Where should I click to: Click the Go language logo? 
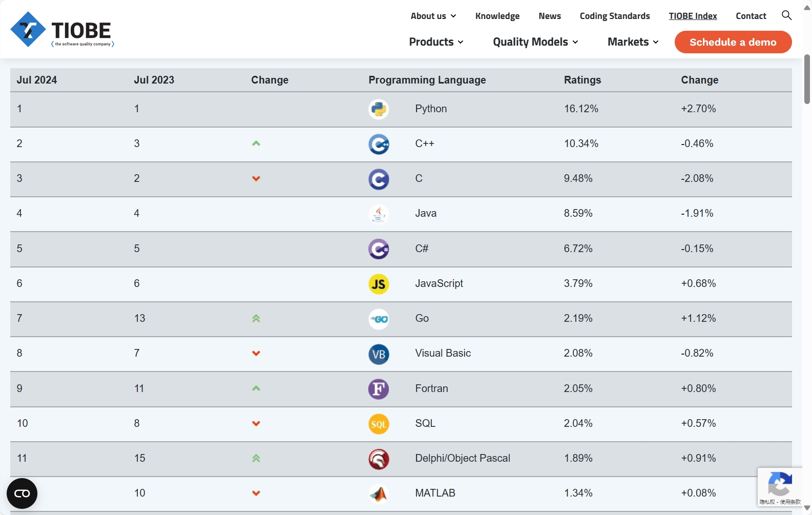[x=379, y=319]
